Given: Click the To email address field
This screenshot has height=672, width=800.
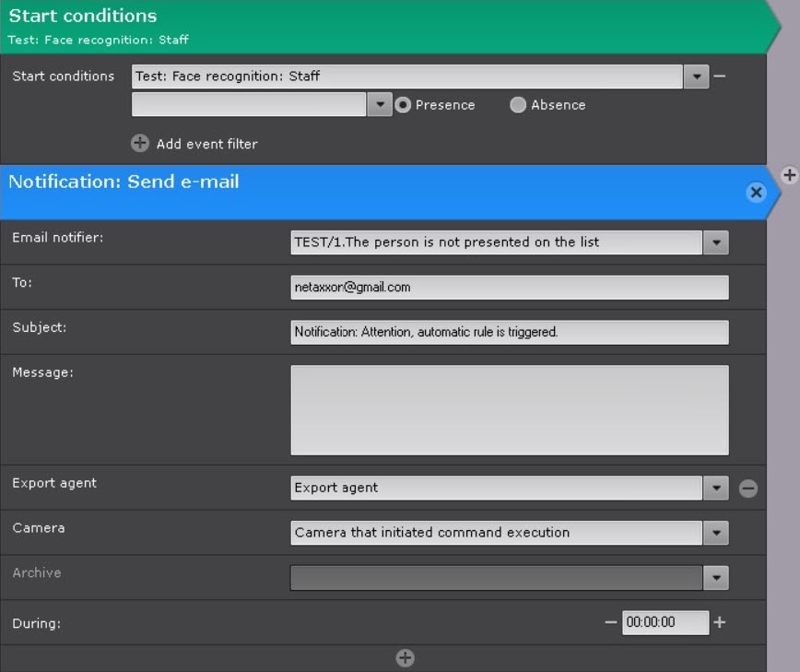Looking at the screenshot, I should 510,288.
